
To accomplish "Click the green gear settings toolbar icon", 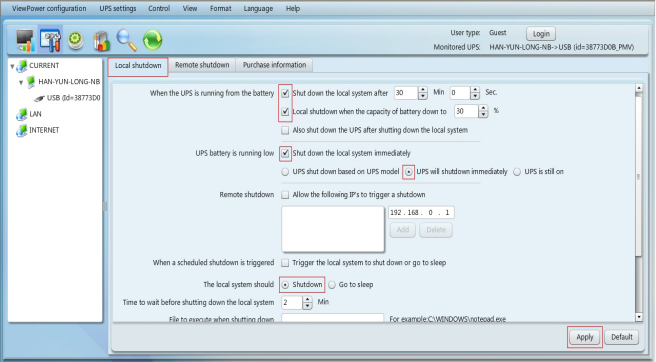I will [76, 41].
